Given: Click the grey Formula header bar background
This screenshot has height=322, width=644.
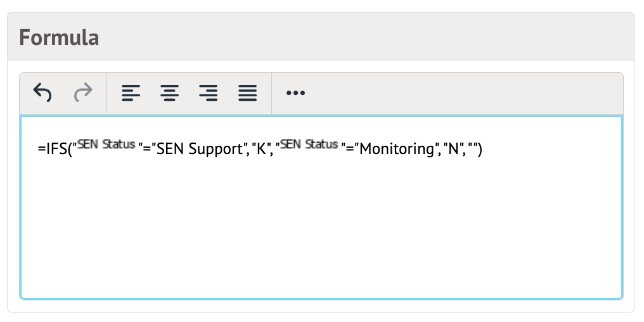Looking at the screenshot, I should click(x=380, y=37).
